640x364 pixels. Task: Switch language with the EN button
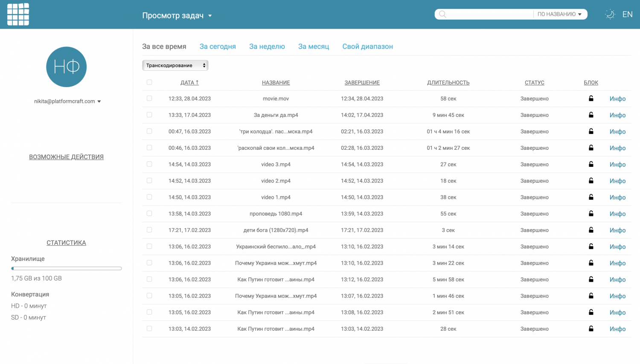[x=627, y=15]
